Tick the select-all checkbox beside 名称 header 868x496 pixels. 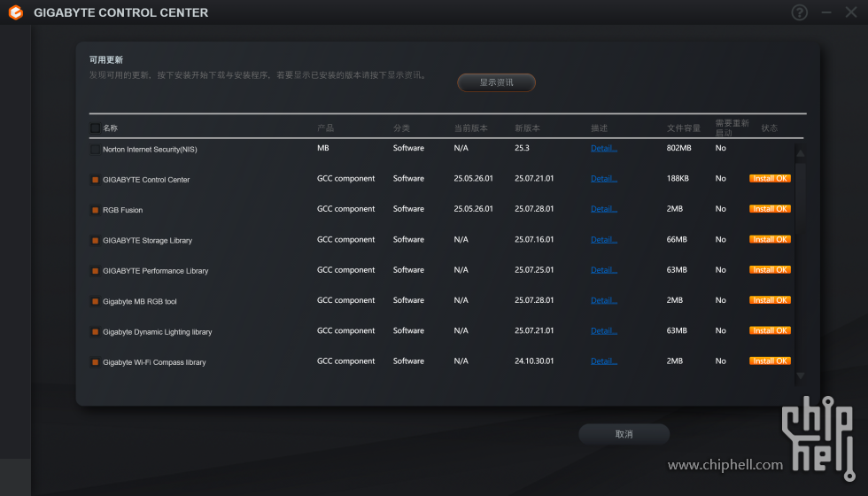pyautogui.click(x=96, y=128)
